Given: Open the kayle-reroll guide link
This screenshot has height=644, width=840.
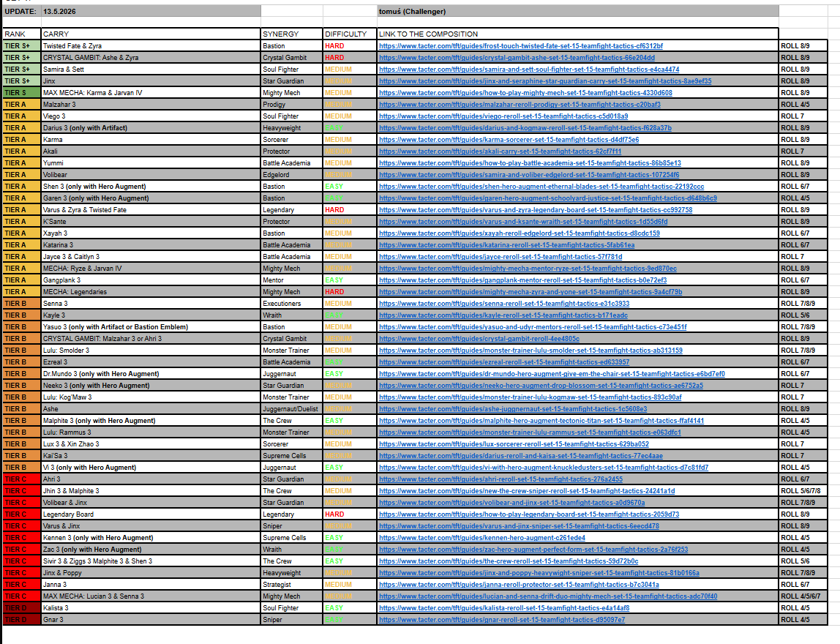Looking at the screenshot, I should [x=503, y=315].
